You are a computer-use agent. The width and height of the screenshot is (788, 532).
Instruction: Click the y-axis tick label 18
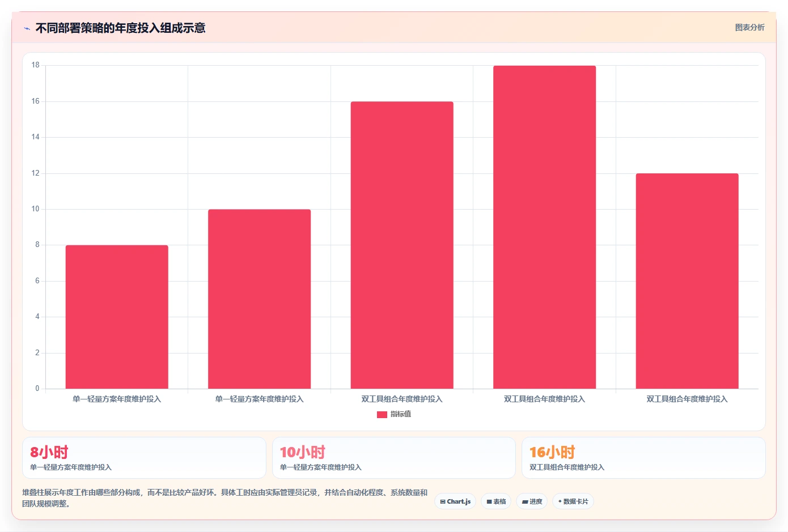click(35, 65)
